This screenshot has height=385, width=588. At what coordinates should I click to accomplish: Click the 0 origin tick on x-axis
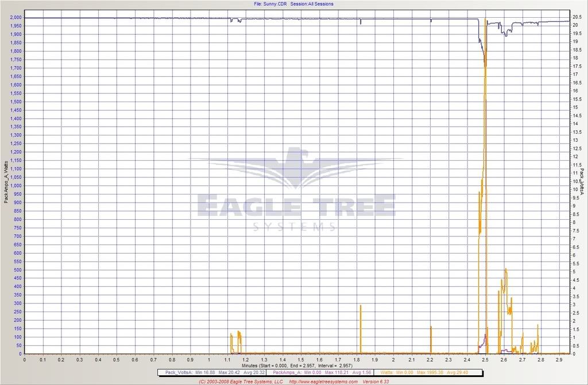(x=25, y=359)
